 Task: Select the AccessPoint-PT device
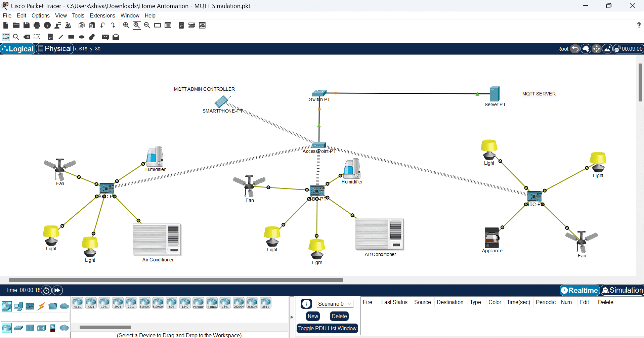318,145
